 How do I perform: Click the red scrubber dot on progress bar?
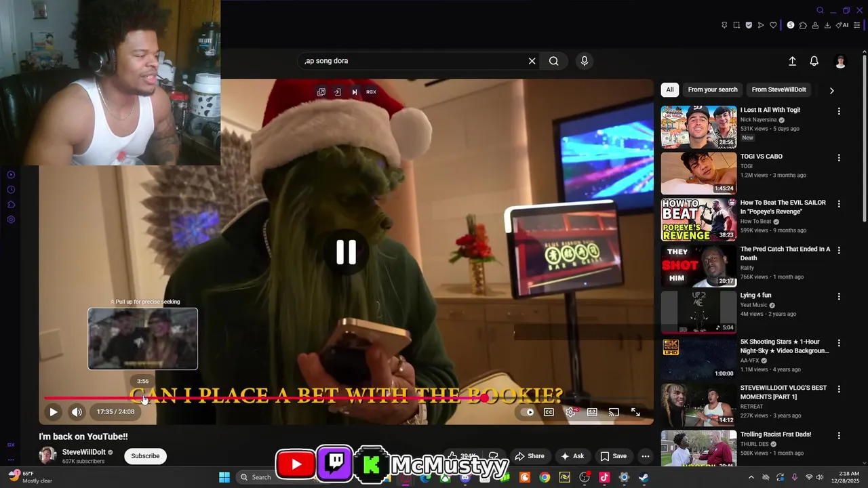pos(484,399)
